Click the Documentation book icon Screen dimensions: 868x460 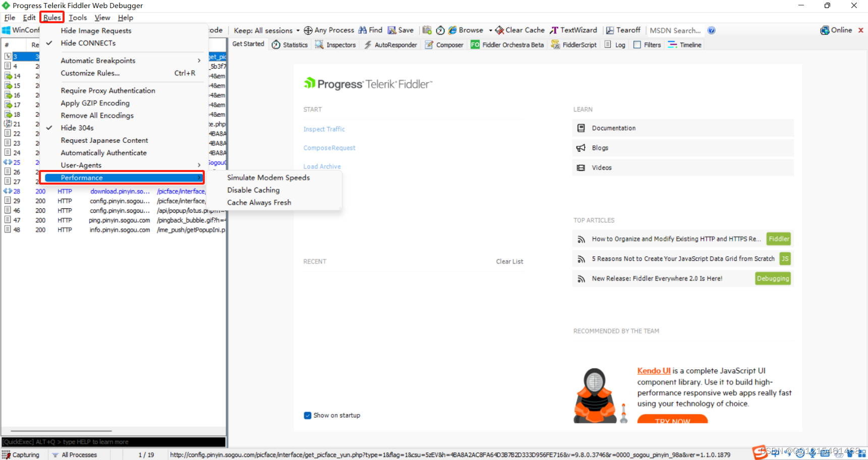coord(581,128)
